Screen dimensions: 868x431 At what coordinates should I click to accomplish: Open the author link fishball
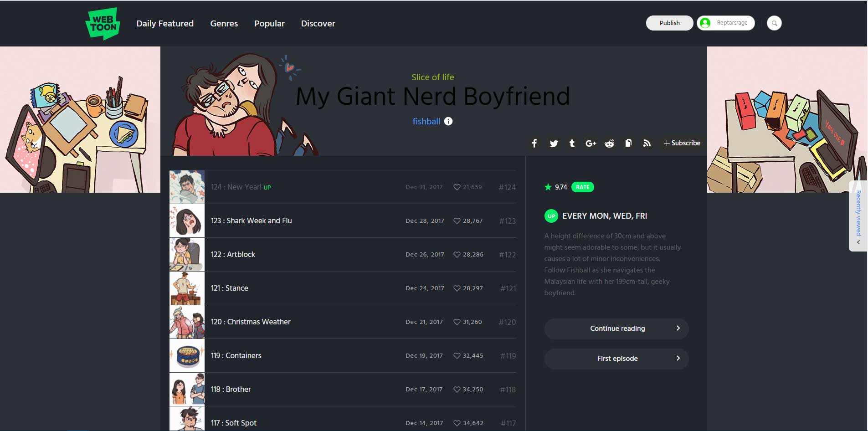(x=426, y=121)
